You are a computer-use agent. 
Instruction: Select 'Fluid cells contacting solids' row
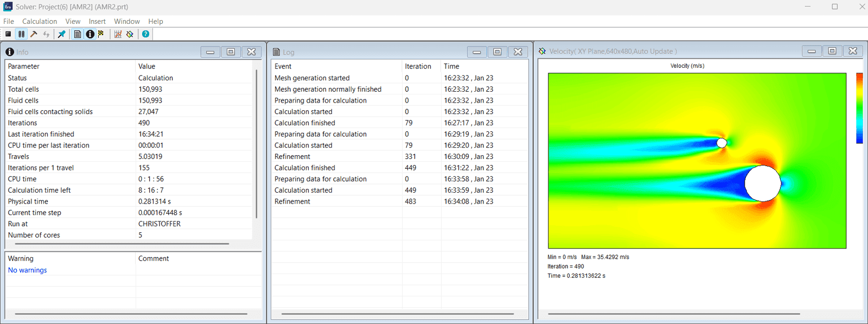[x=129, y=112]
